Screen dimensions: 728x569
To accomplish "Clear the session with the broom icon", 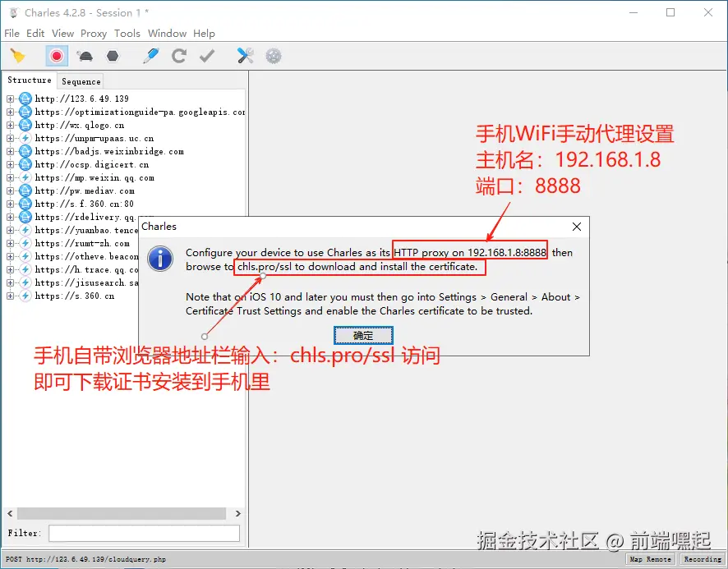I will (17, 56).
